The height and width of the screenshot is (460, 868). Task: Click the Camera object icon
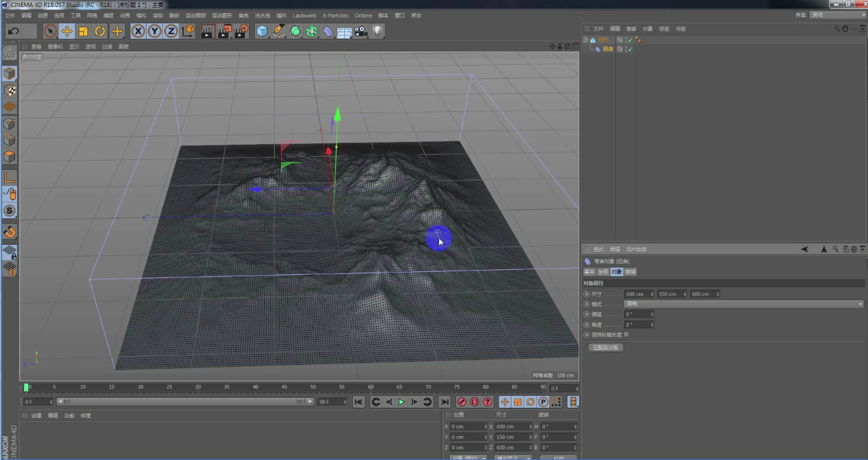(360, 31)
